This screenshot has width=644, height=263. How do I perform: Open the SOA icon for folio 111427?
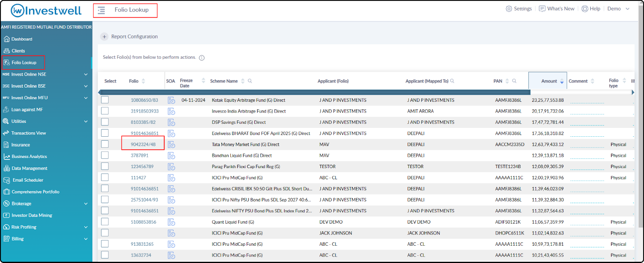[171, 178]
